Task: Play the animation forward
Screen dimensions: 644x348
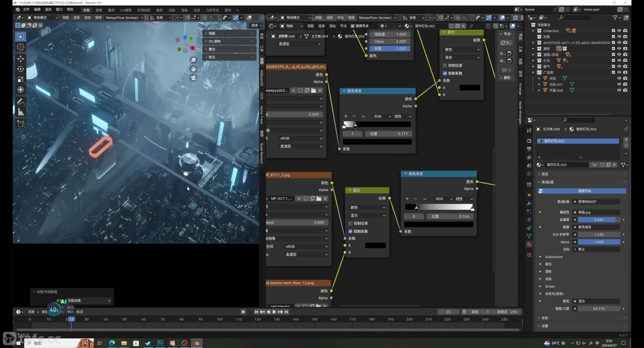Action: [274, 312]
